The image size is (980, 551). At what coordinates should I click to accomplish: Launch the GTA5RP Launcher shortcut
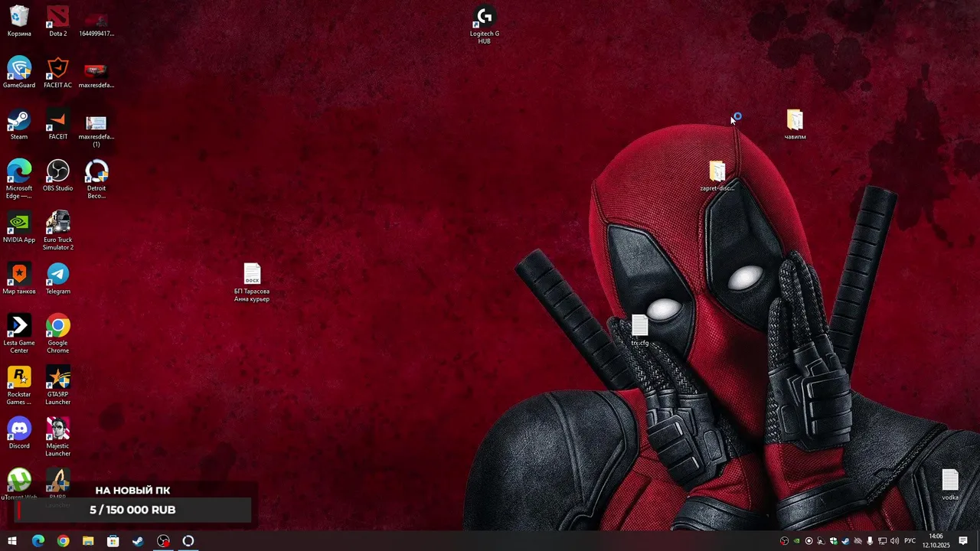[x=58, y=385]
